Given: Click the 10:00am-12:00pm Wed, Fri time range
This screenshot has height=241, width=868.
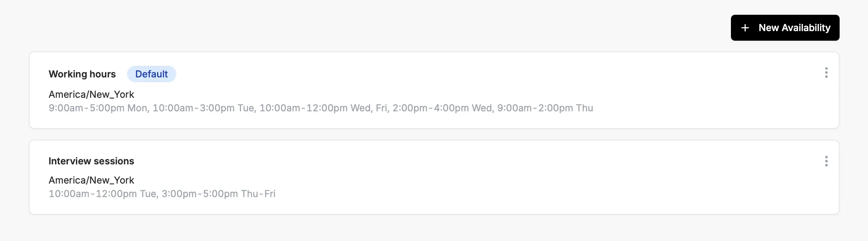Looking at the screenshot, I should (x=323, y=108).
